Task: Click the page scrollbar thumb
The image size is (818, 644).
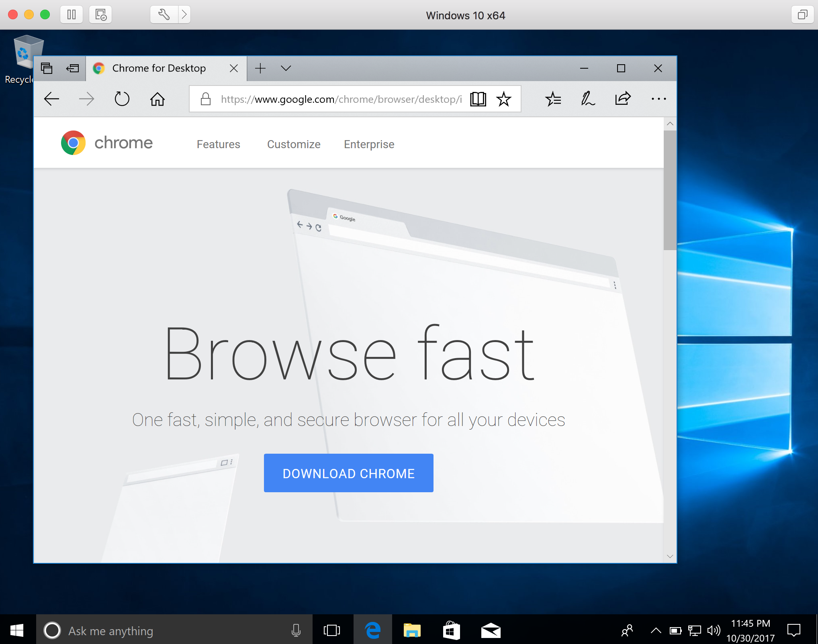Action: pyautogui.click(x=670, y=190)
